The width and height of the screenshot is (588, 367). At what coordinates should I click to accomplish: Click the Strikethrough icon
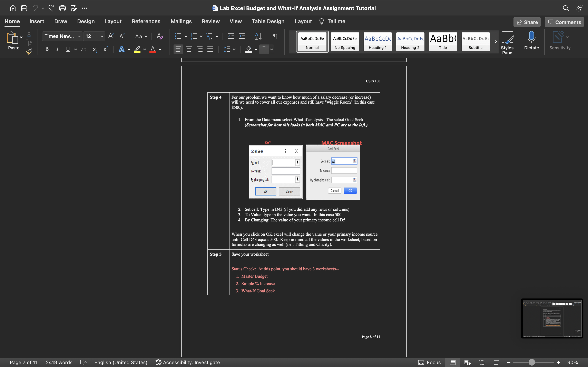(84, 50)
